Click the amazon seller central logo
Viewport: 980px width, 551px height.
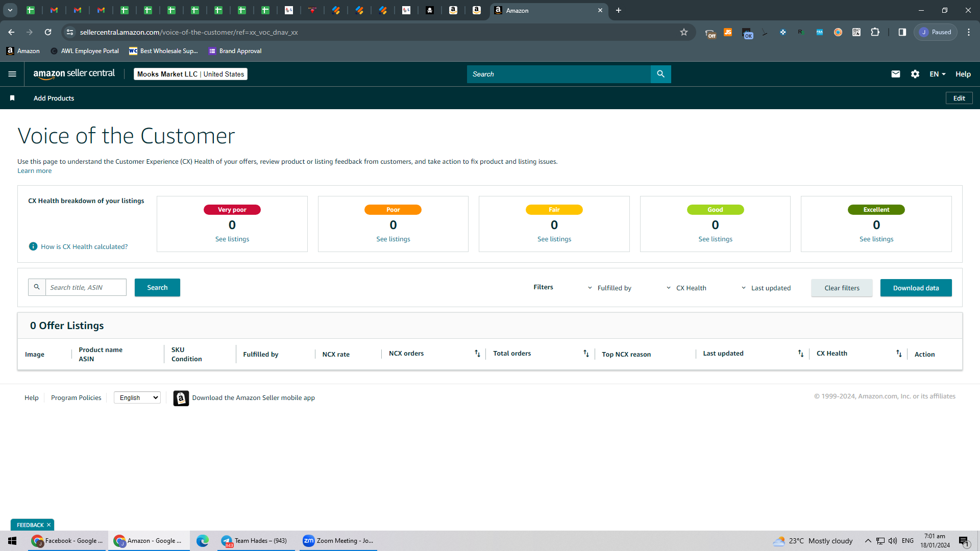75,74
